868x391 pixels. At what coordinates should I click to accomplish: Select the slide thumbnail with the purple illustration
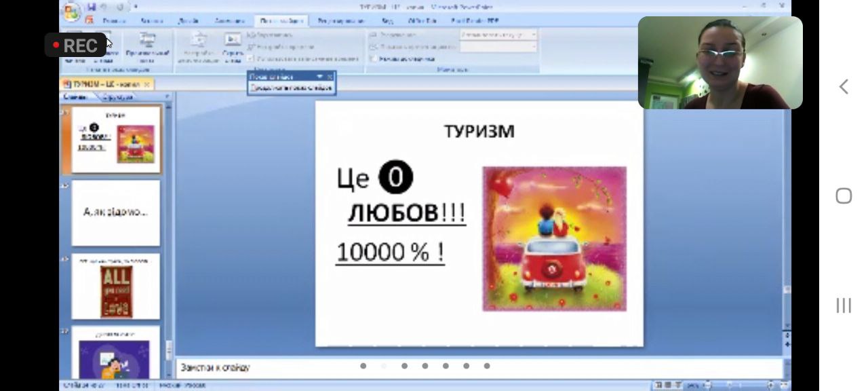pyautogui.click(x=116, y=352)
